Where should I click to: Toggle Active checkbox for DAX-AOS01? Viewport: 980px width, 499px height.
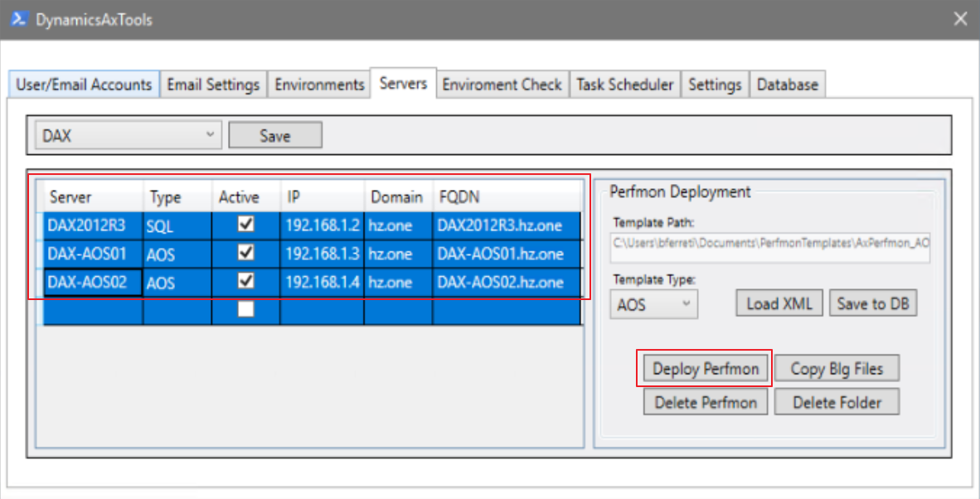(246, 252)
